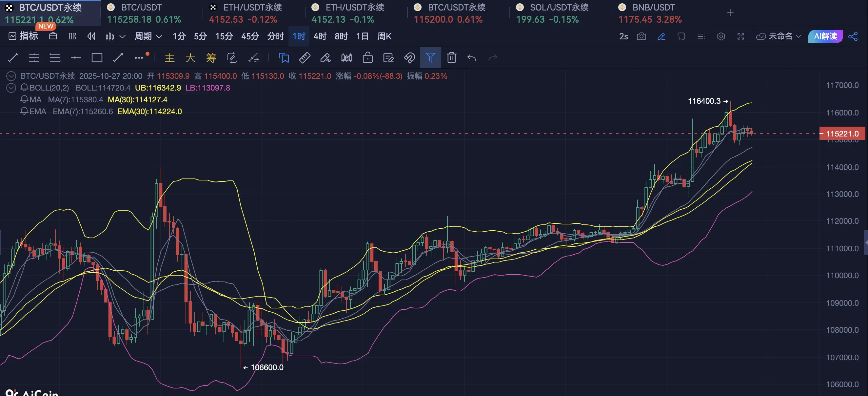Click the AI解读 button
Viewport: 868px width, 396px height.
pyautogui.click(x=825, y=36)
